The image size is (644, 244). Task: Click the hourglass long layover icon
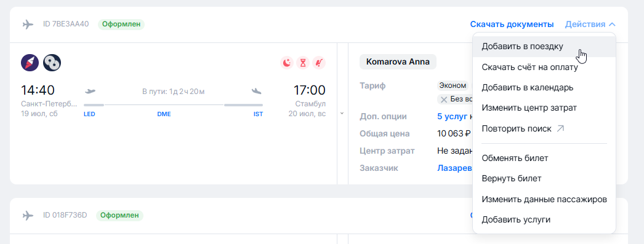click(x=303, y=63)
